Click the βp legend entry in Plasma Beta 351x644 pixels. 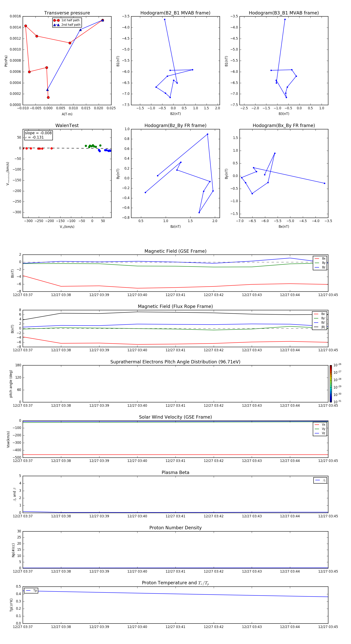tap(320, 480)
